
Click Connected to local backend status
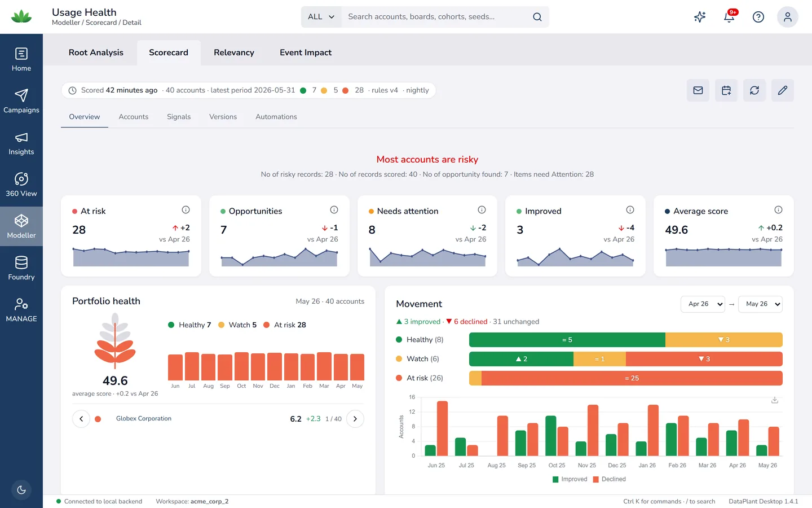pos(99,501)
